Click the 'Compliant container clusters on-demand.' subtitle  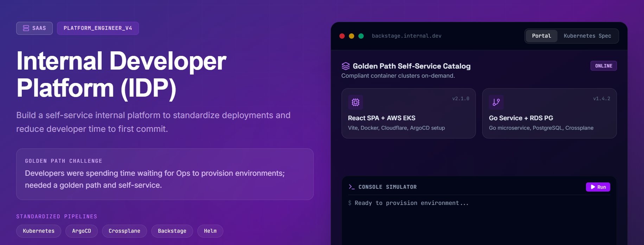tap(398, 76)
